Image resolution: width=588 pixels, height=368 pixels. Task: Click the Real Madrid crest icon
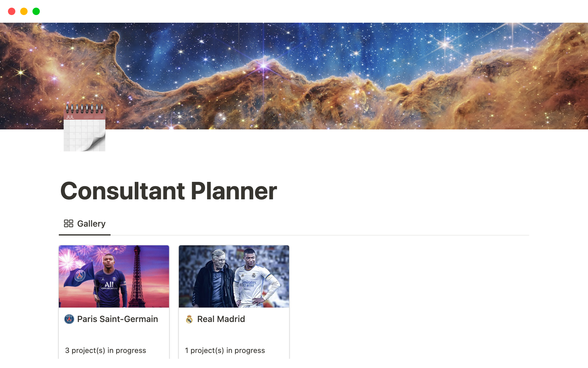[x=189, y=319]
